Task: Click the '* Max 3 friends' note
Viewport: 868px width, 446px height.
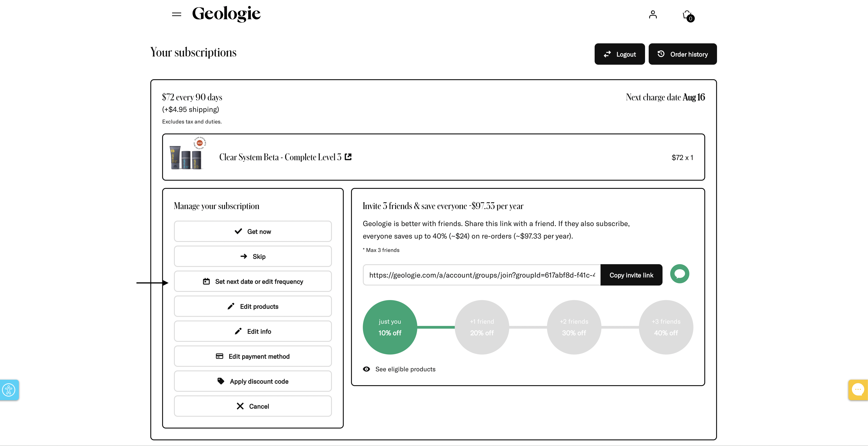Action: tap(381, 250)
